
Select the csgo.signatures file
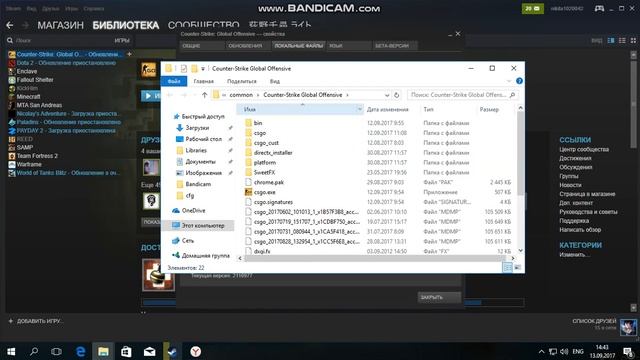point(273,202)
